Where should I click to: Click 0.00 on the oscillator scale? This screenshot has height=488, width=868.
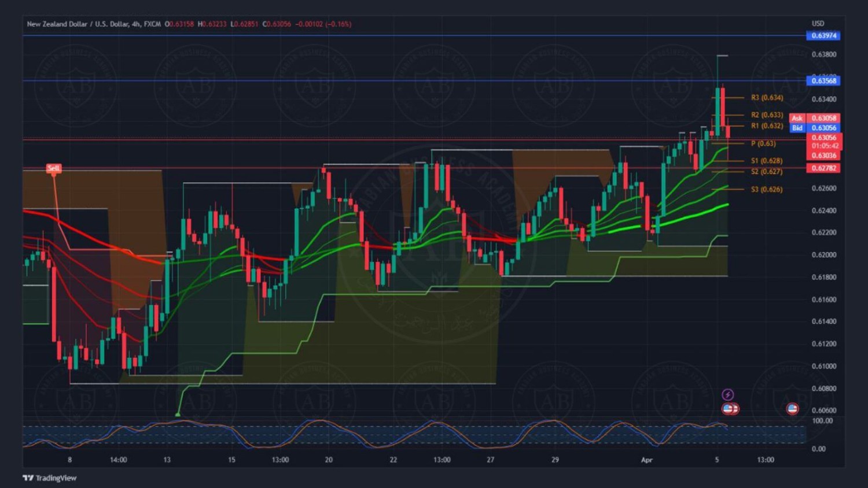[x=819, y=449]
